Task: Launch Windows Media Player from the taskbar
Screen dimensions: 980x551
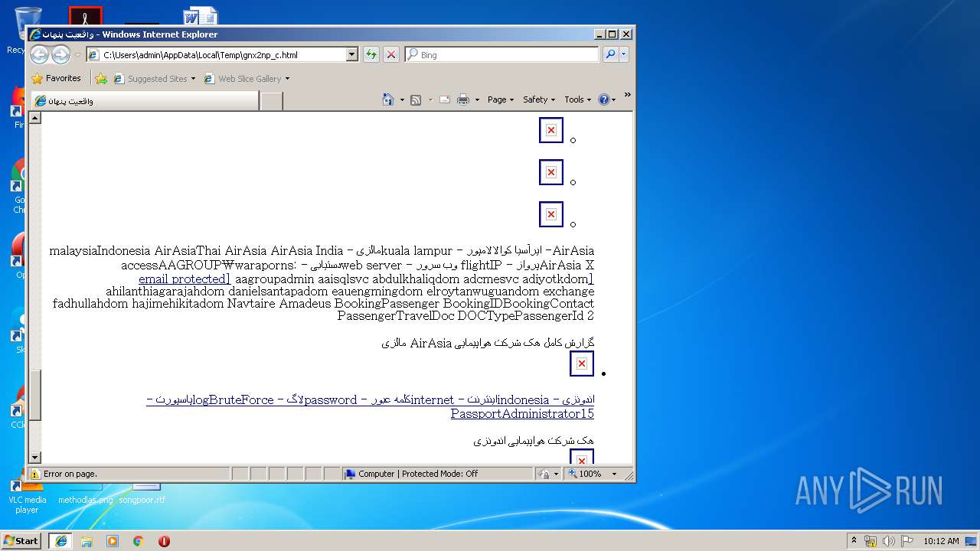Action: tap(113, 541)
